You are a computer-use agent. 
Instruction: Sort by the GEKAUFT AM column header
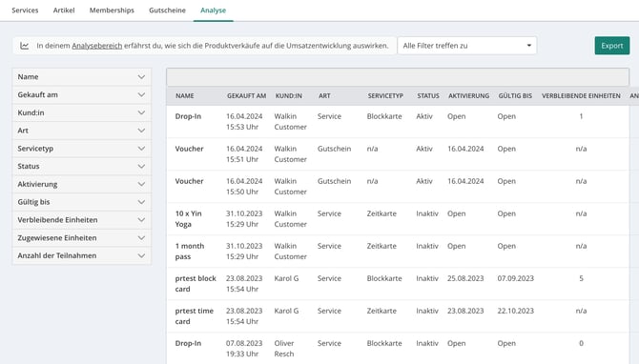[247, 95]
